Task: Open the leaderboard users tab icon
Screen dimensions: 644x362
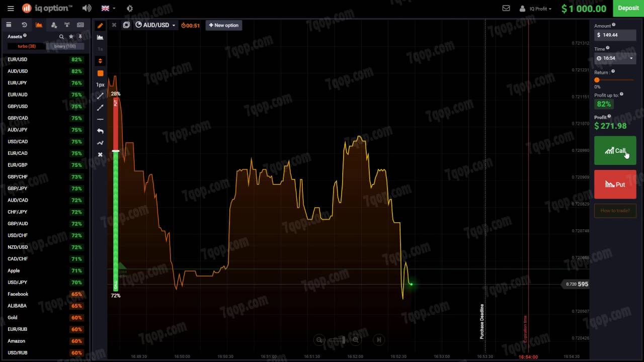Action: (x=54, y=25)
